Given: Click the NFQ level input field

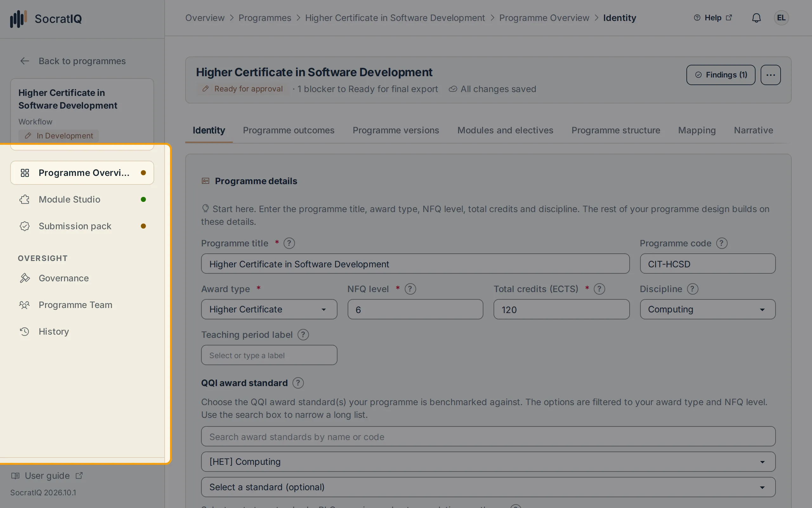Looking at the screenshot, I should click(415, 310).
